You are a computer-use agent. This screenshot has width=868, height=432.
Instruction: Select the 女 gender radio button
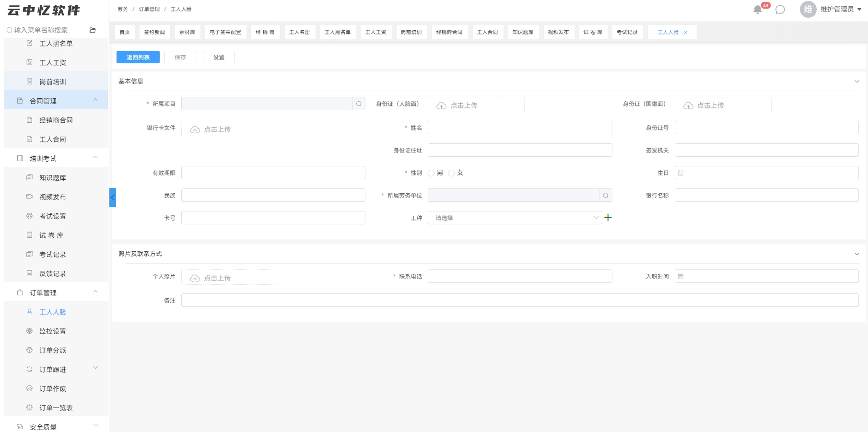pyautogui.click(x=451, y=173)
